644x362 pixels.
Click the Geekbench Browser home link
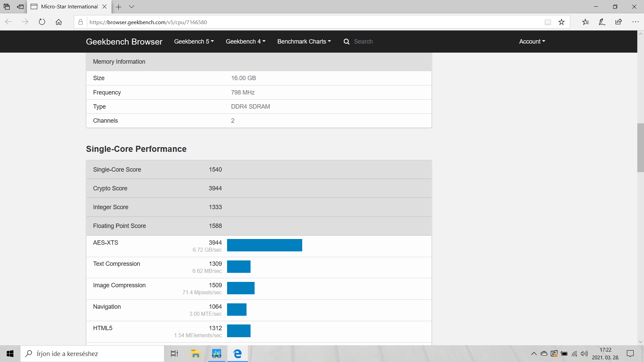click(x=124, y=42)
